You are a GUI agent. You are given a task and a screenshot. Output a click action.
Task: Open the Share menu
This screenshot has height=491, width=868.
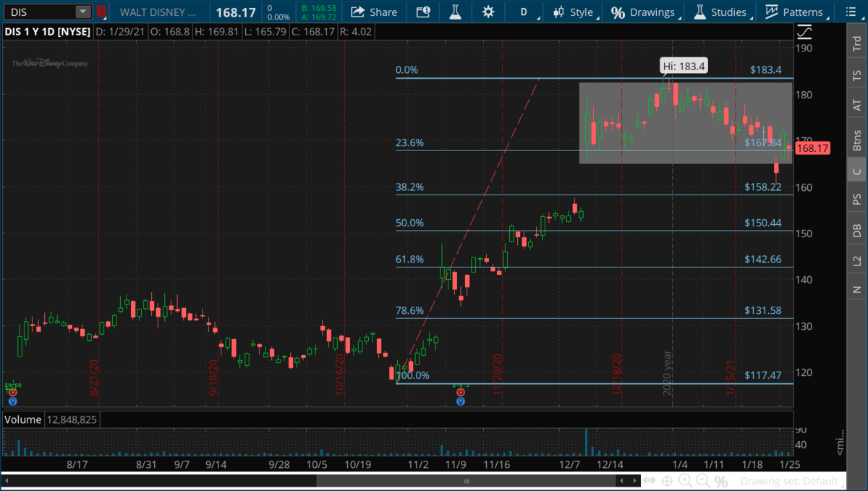tap(373, 12)
